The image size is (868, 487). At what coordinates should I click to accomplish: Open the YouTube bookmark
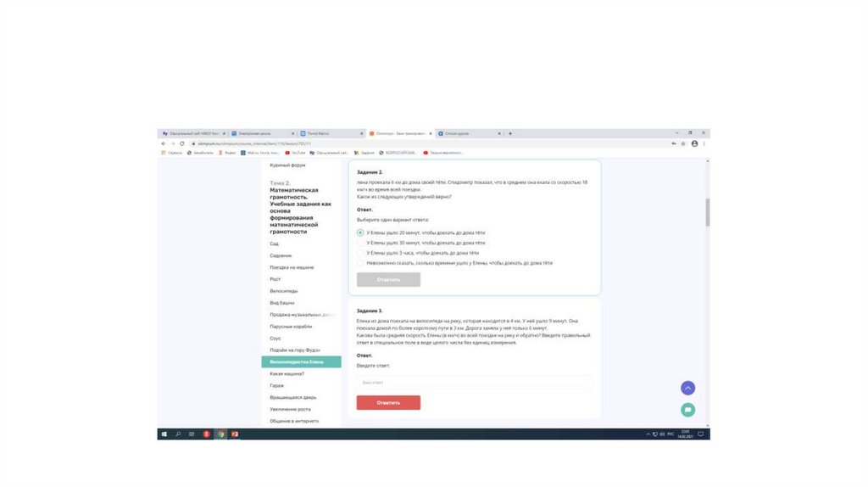pyautogui.click(x=295, y=153)
